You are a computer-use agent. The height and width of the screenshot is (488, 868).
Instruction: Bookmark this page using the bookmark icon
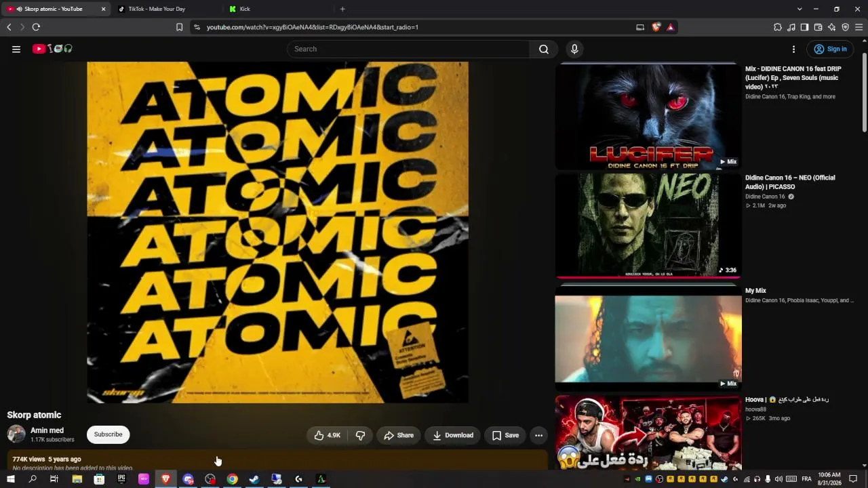(x=179, y=27)
